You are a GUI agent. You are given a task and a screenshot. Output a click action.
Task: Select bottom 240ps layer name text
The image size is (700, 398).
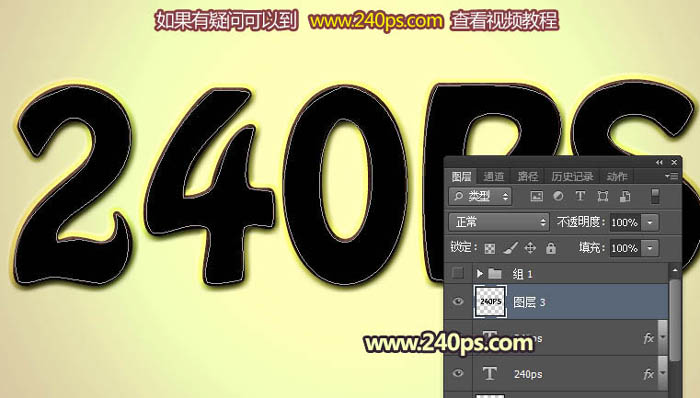[x=528, y=374]
